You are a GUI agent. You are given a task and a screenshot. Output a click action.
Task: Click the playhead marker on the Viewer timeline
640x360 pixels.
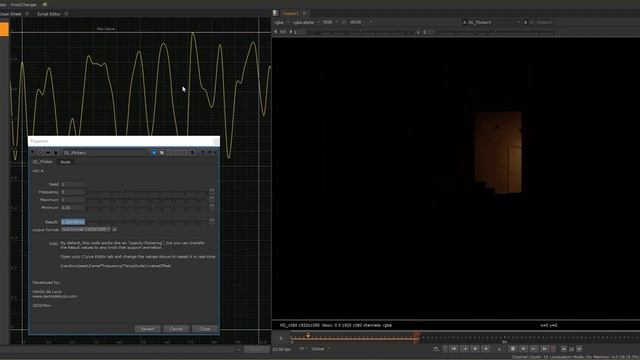[308, 336]
